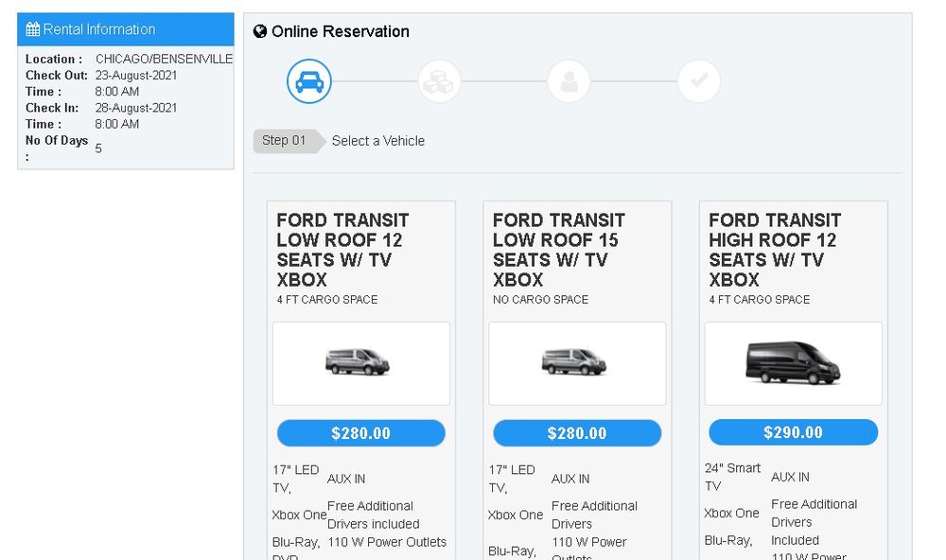Click the Rental Information panel header
This screenshot has height=560, width=946.
point(125,29)
